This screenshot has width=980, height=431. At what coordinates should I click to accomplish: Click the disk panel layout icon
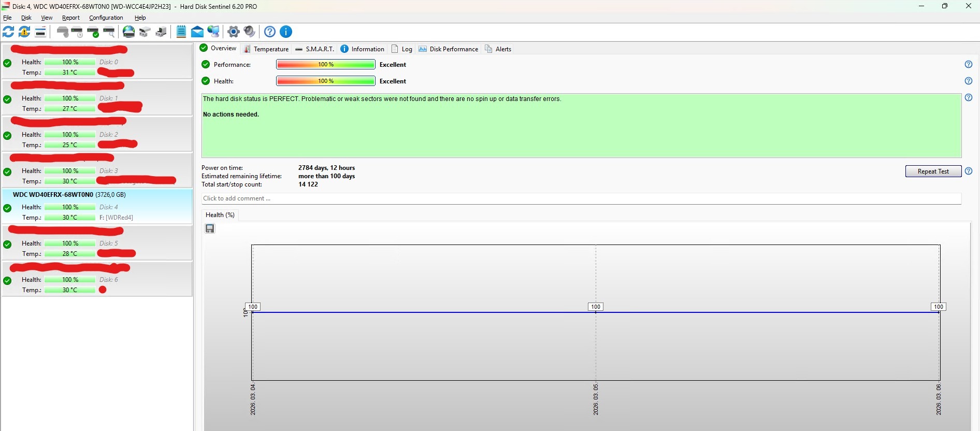tap(40, 32)
